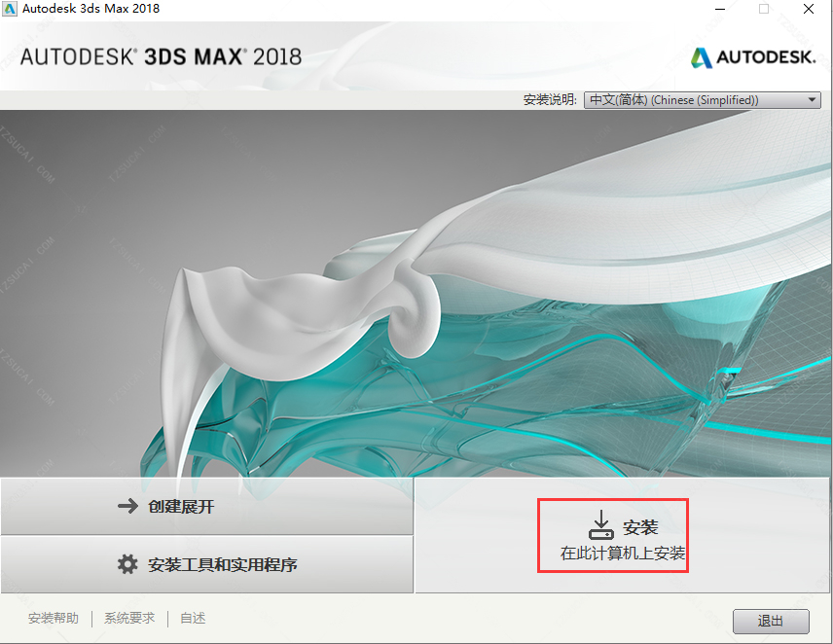This screenshot has height=644, width=833.
Task: Click the 在此计算机上安装 subtitle text
Action: (x=623, y=554)
